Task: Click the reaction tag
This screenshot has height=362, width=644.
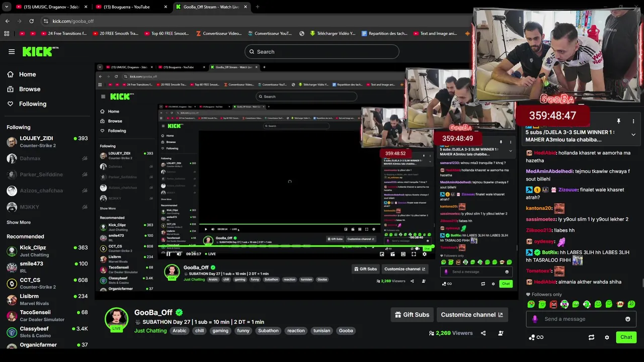Action: click(296, 331)
